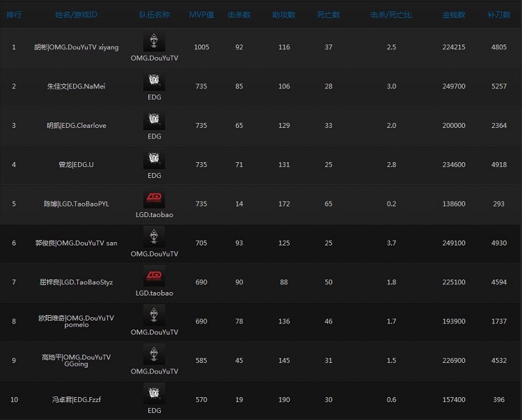Image resolution: width=522 pixels, height=420 pixels.
Task: Click the LGD logo in TaoBaoStyz's row
Action: (154, 276)
